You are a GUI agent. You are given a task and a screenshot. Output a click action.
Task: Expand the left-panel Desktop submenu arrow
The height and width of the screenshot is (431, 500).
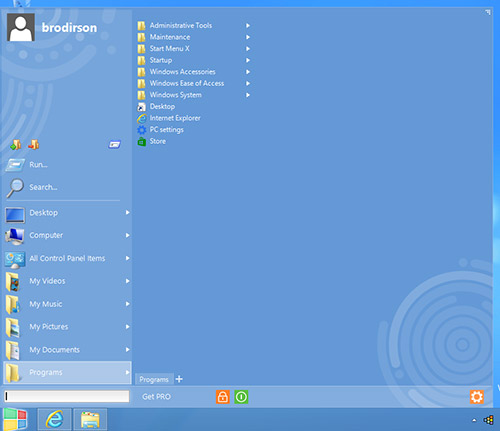pyautogui.click(x=127, y=213)
